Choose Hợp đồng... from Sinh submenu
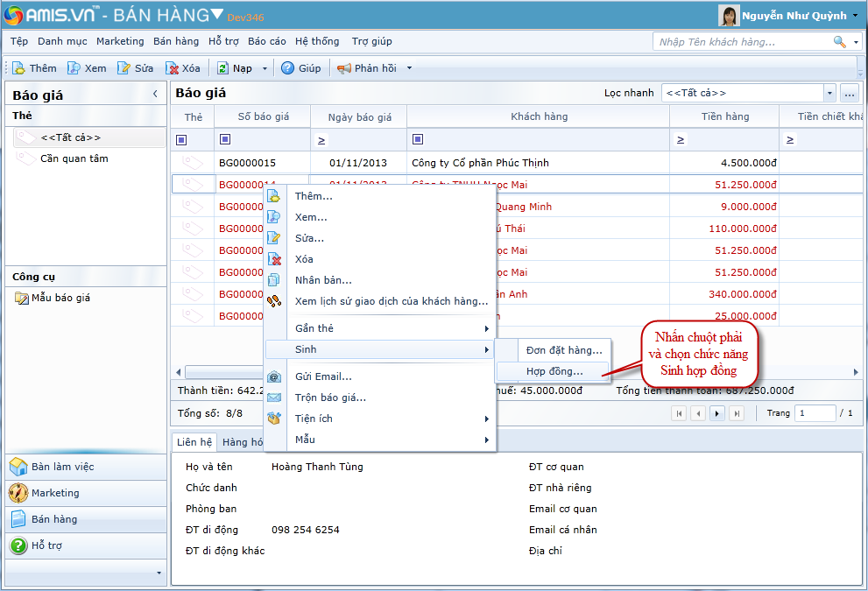Viewport: 868px width, 591px height. 554,371
